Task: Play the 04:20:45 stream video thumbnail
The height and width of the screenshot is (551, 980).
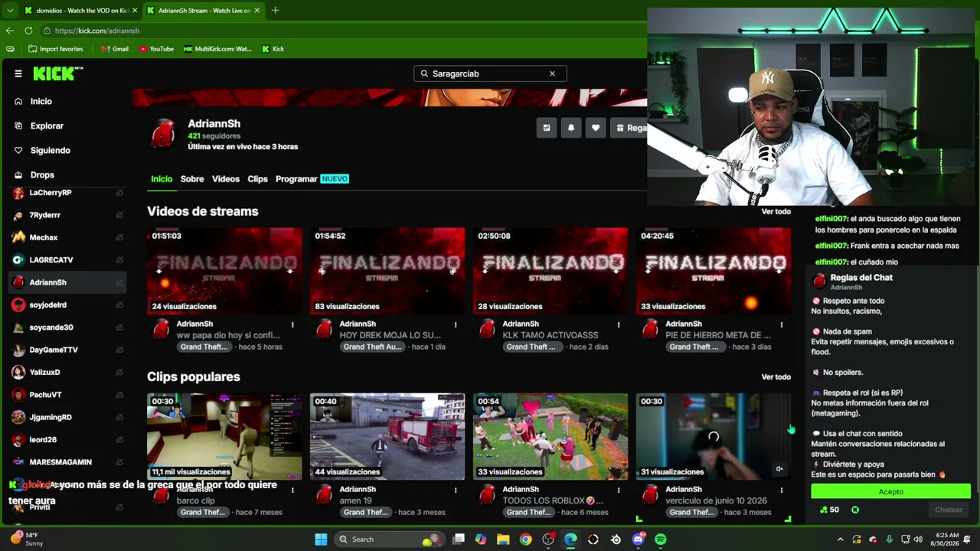Action: 714,271
